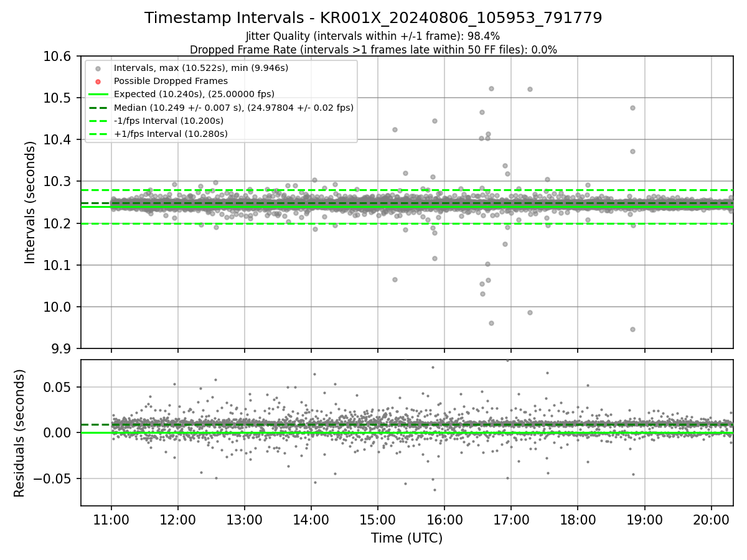Click legend entry Median (10.249 +/- 0.007 s)

click(x=233, y=108)
